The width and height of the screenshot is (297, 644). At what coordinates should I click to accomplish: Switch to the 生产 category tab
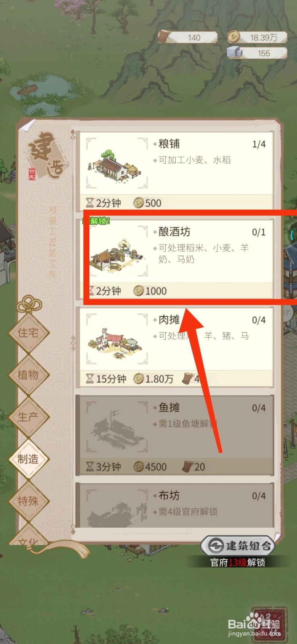pyautogui.click(x=28, y=417)
